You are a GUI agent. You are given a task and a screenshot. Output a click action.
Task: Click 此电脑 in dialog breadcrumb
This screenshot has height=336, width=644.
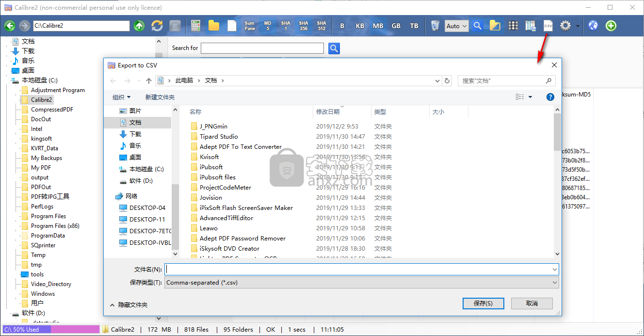184,81
